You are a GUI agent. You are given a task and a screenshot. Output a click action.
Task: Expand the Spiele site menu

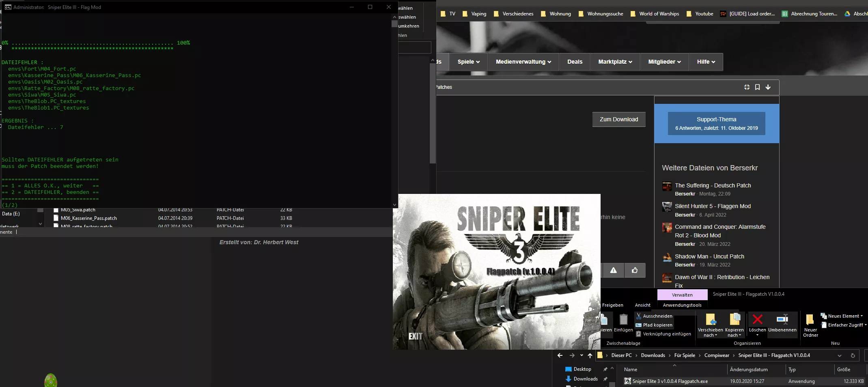468,62
